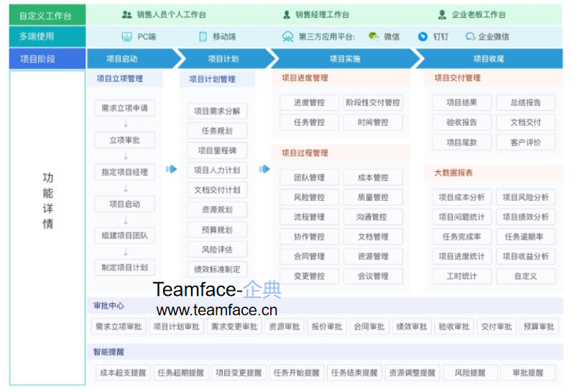Viewport: 577px width, 392px height.
Task: Click 验收报告 box
Action: tap(462, 123)
